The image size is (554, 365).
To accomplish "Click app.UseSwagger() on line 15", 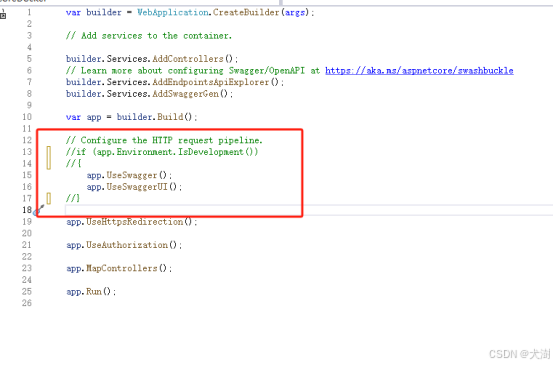I will pos(129,175).
